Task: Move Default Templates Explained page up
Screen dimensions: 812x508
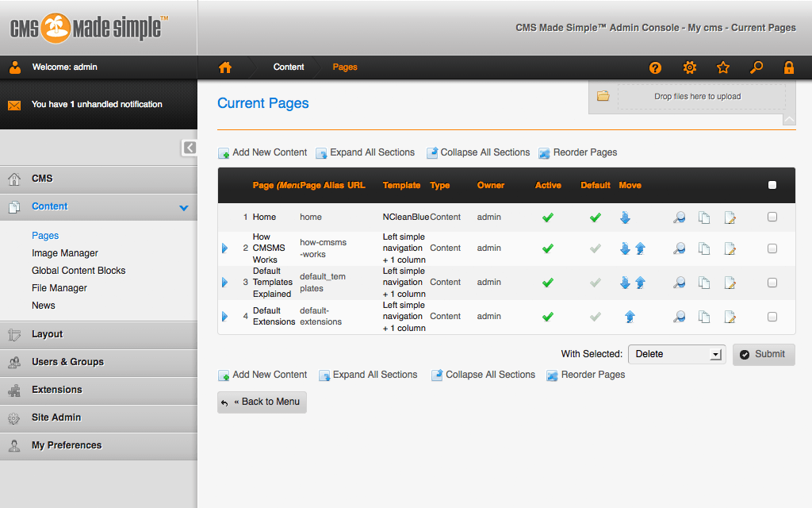Action: pyautogui.click(x=640, y=283)
